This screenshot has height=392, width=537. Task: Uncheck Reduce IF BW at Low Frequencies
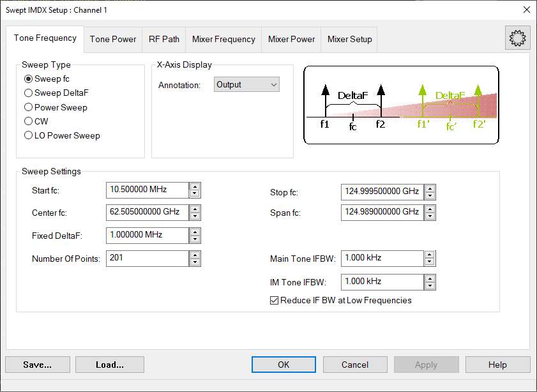[275, 300]
